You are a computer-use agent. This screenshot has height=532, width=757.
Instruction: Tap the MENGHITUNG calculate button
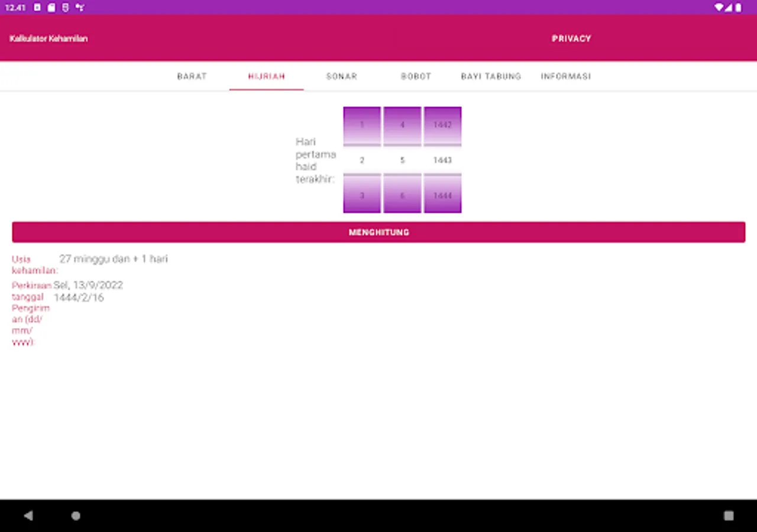pos(378,232)
